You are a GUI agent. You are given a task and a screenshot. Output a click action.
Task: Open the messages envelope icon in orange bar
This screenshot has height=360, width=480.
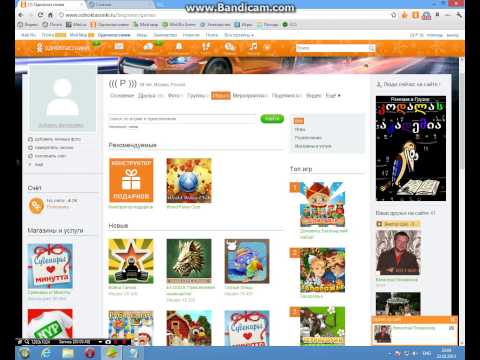(119, 47)
